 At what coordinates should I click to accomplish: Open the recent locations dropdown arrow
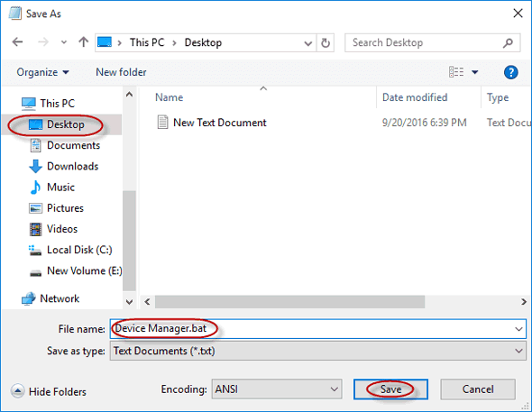[64, 42]
